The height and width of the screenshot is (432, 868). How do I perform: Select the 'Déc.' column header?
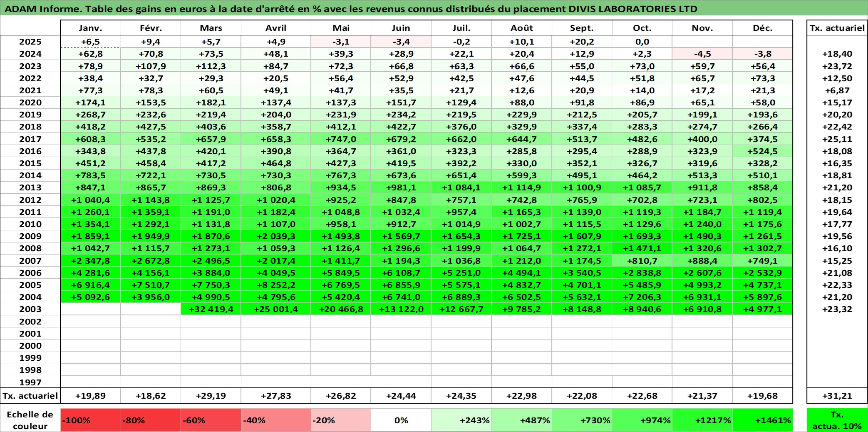[763, 28]
